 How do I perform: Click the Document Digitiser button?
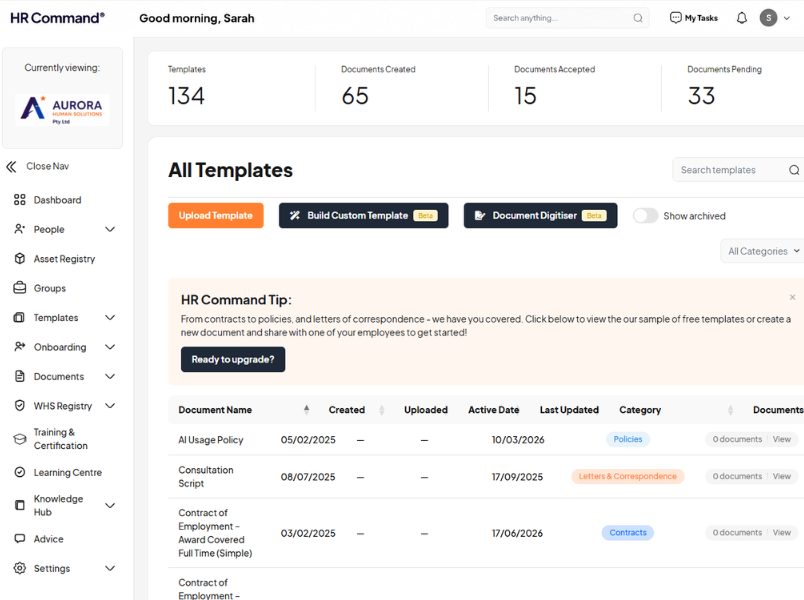click(540, 215)
